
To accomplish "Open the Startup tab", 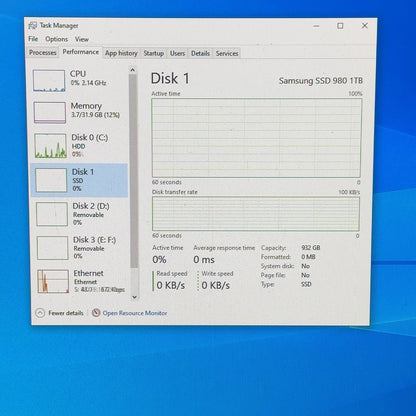I will 154,53.
